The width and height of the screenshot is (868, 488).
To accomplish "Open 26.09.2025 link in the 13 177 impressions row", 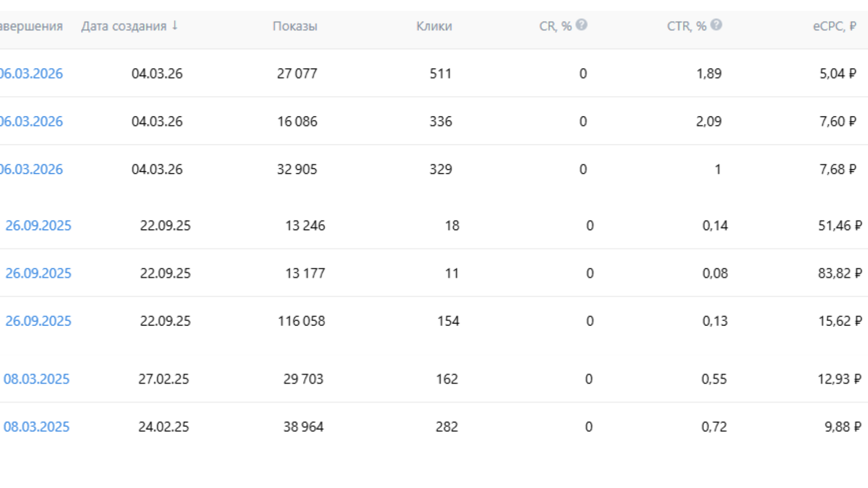I will click(x=38, y=273).
